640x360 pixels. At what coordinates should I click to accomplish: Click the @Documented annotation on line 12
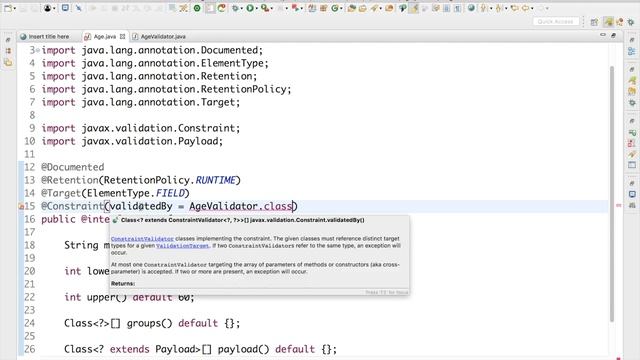point(73,167)
